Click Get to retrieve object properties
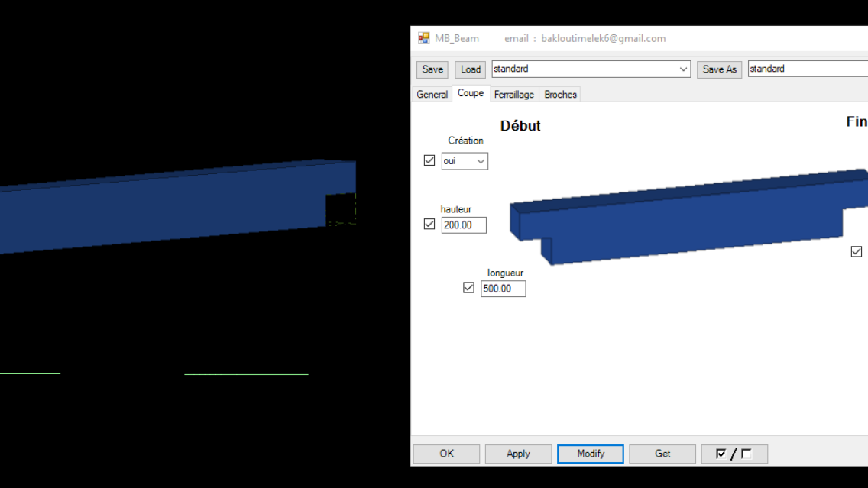The width and height of the screenshot is (868, 488). click(x=662, y=454)
